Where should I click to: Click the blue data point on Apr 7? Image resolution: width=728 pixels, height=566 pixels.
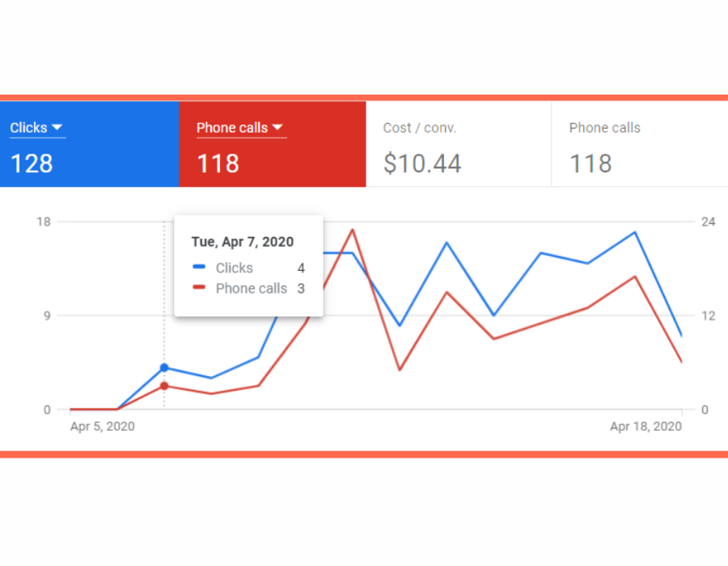pos(164,367)
